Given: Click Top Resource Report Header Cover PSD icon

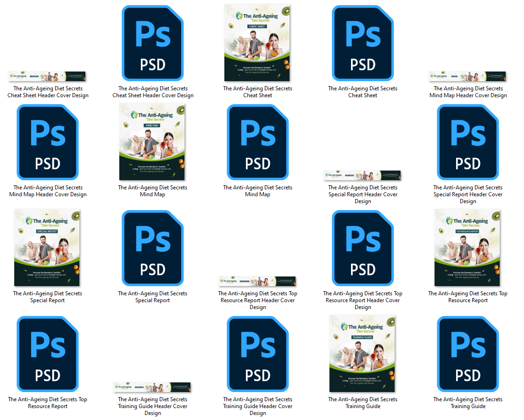Looking at the screenshot, I should 362,248.
